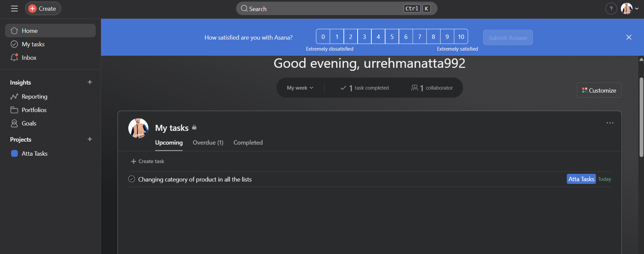The width and height of the screenshot is (644, 254).
Task: Select satisfaction rating 6
Action: pos(406,37)
